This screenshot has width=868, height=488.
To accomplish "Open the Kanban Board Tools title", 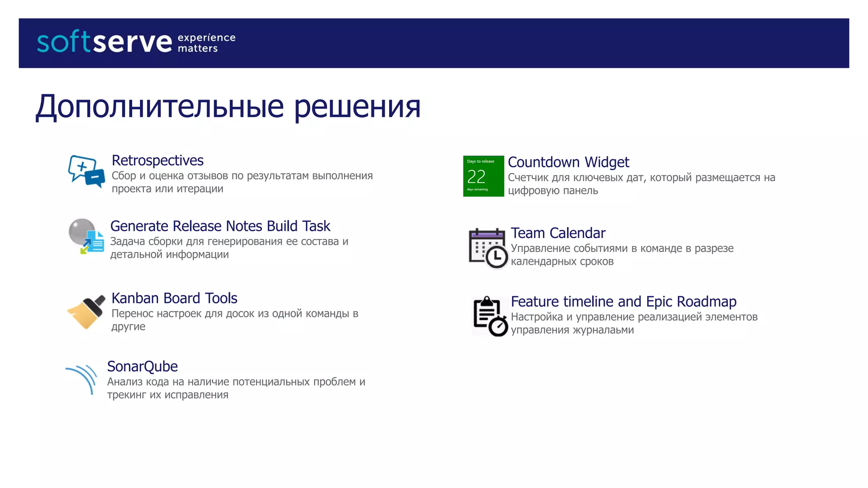I will 174,298.
